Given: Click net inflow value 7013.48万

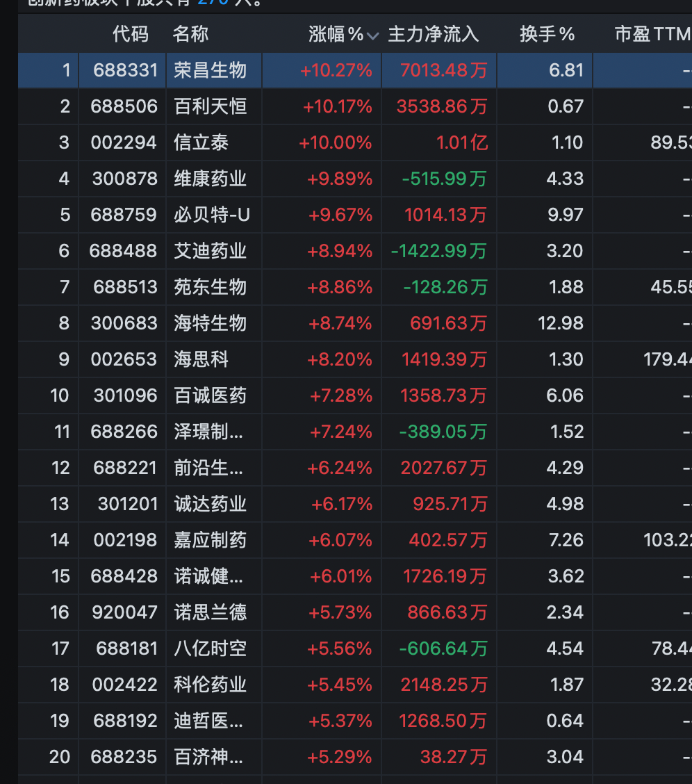Looking at the screenshot, I should 444,70.
